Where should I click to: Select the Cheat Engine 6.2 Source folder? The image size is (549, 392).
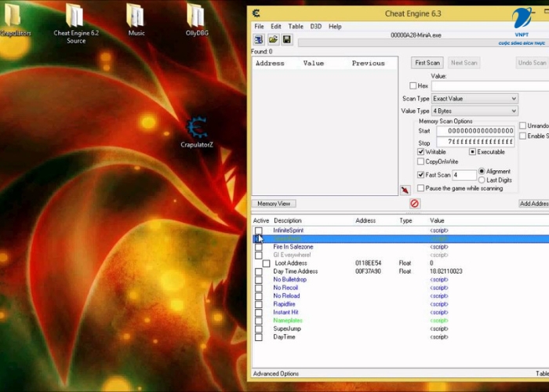76,24
